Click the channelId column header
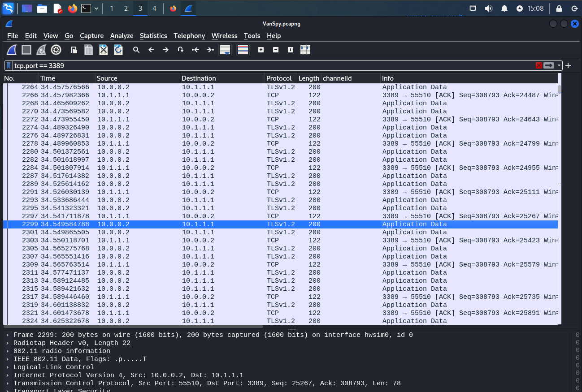This screenshot has width=582, height=392. (351, 78)
